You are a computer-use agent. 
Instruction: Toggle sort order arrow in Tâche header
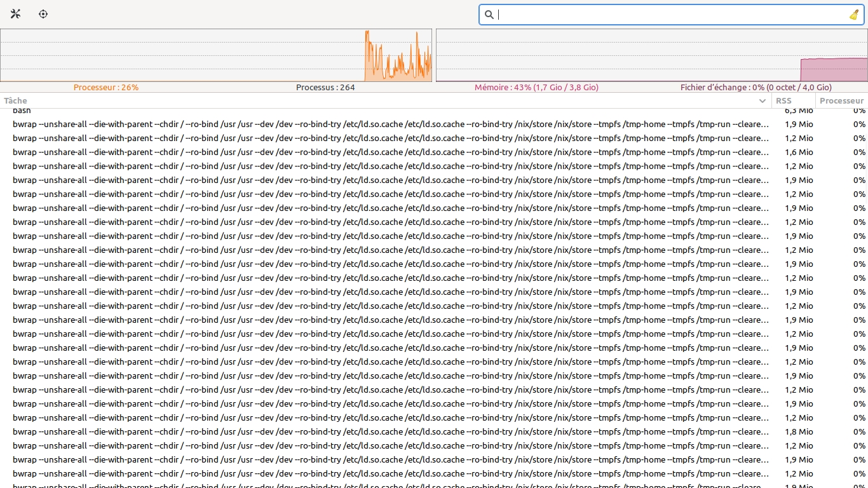coord(762,101)
